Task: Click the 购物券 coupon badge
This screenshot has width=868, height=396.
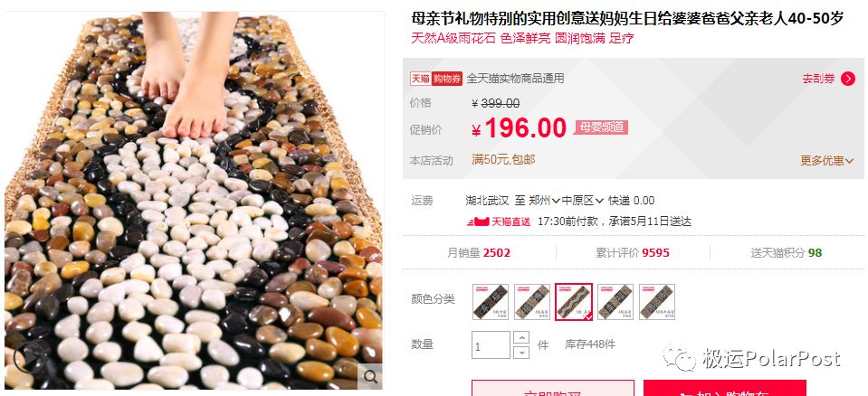Action: click(x=447, y=79)
